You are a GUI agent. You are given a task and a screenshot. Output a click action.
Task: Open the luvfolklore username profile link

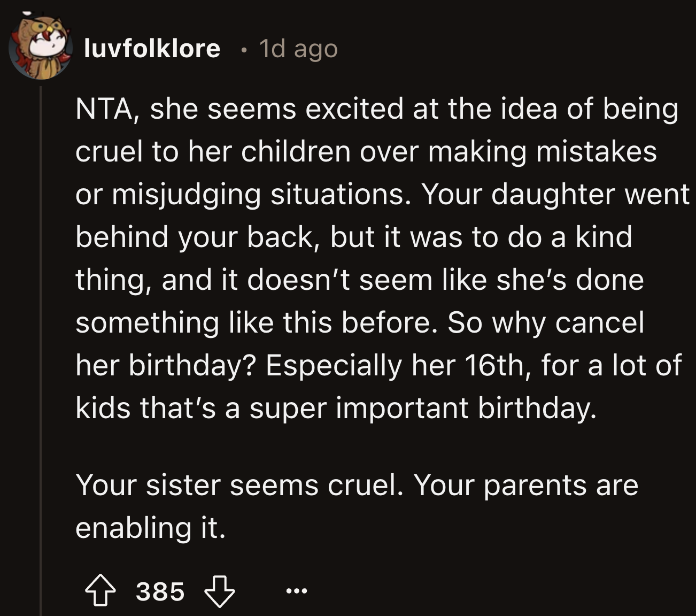152,49
